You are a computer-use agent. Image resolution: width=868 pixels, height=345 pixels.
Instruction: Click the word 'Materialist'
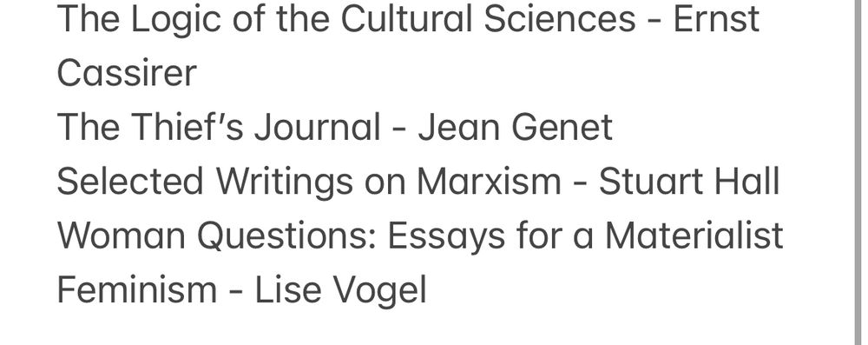click(694, 236)
